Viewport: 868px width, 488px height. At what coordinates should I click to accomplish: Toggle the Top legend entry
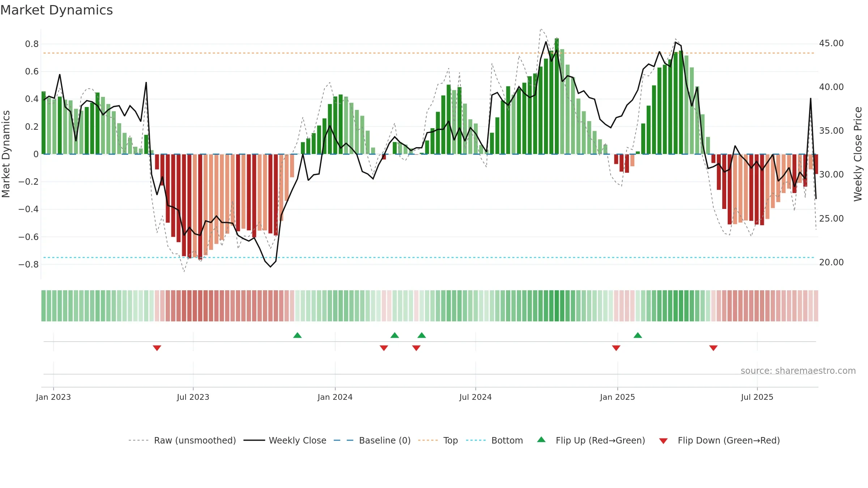pos(438,440)
